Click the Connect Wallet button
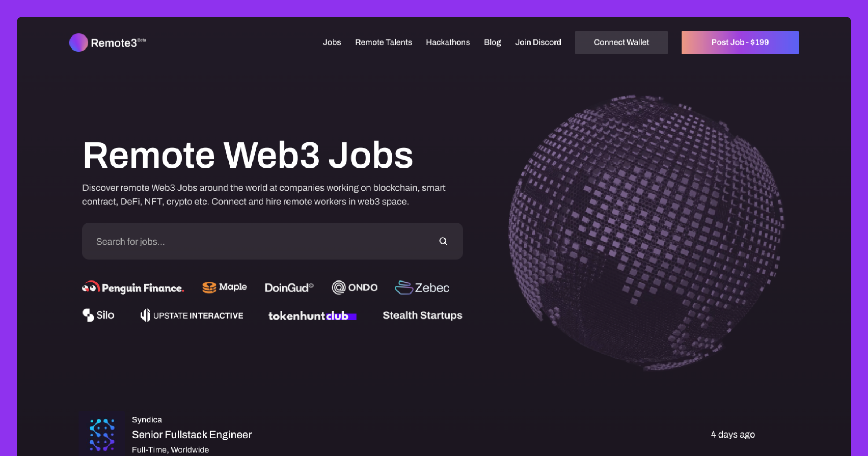The image size is (868, 456). (621, 42)
